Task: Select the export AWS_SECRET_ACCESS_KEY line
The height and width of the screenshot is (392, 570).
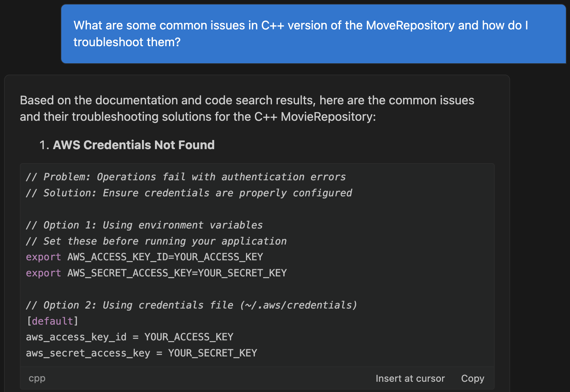Action: pos(156,273)
